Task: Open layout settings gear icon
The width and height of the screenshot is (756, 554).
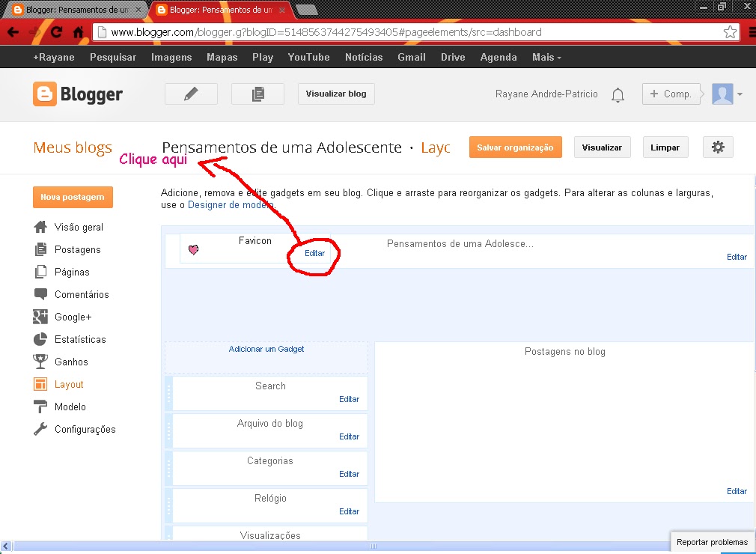Action: (x=718, y=147)
